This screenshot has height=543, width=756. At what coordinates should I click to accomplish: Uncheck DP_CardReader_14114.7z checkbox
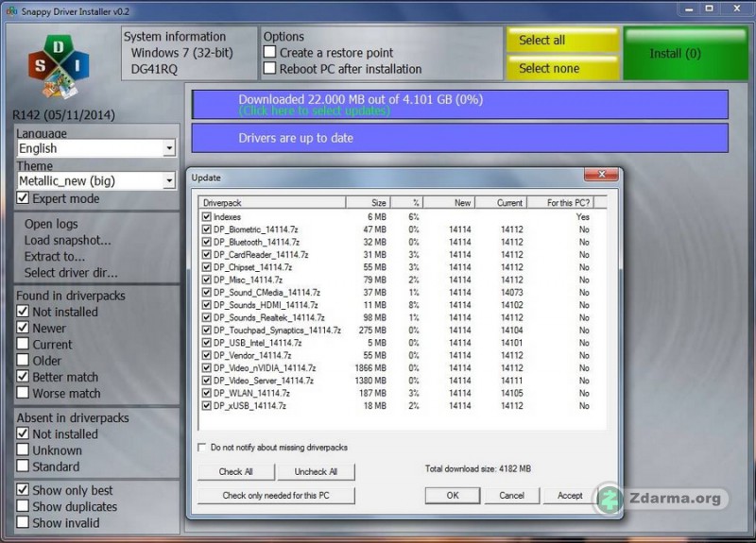pyautogui.click(x=206, y=254)
